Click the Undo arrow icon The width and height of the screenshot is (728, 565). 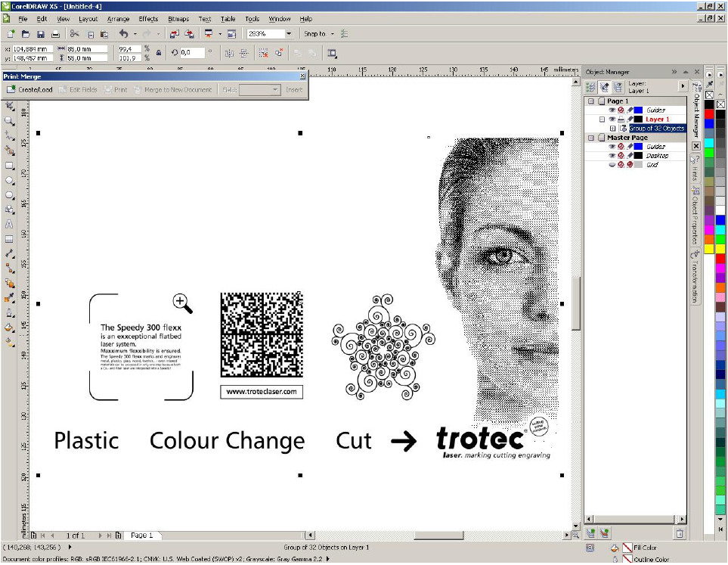click(x=123, y=34)
